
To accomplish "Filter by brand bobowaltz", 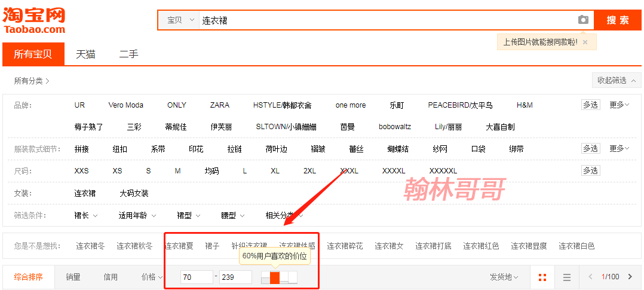I will [395, 127].
